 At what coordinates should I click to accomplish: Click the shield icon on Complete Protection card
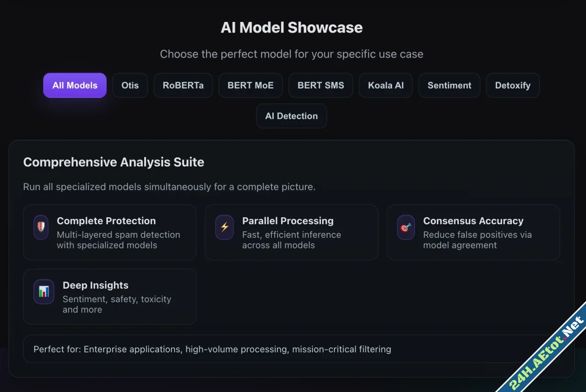[41, 227]
